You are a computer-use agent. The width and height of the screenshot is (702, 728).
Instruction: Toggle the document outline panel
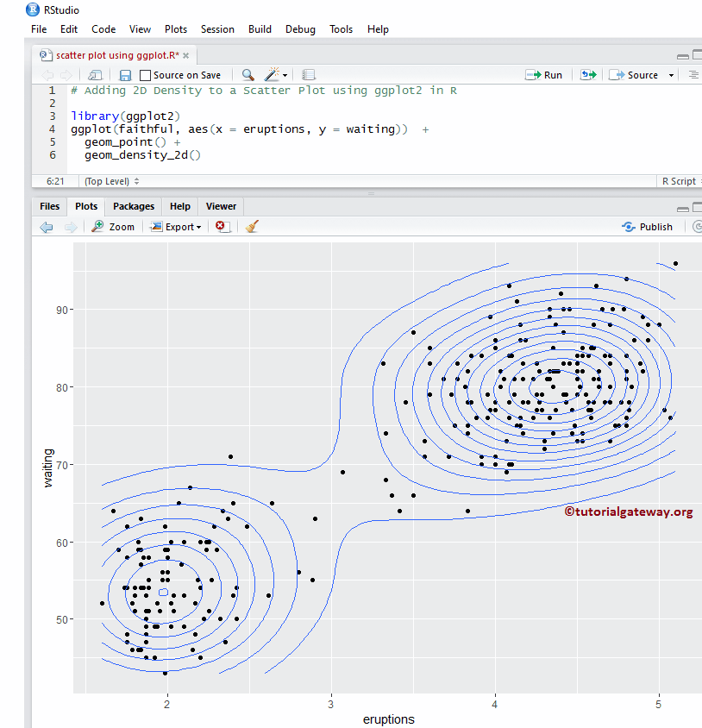(693, 74)
